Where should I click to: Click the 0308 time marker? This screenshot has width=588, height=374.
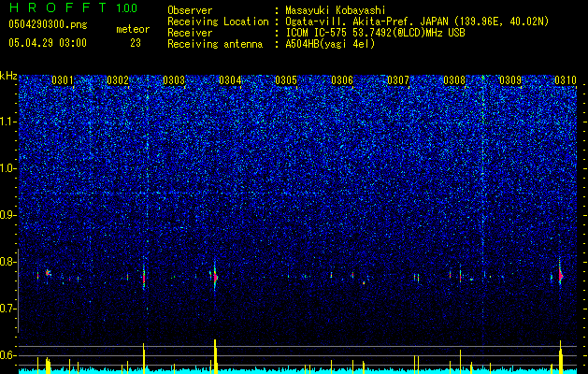pyautogui.click(x=454, y=80)
